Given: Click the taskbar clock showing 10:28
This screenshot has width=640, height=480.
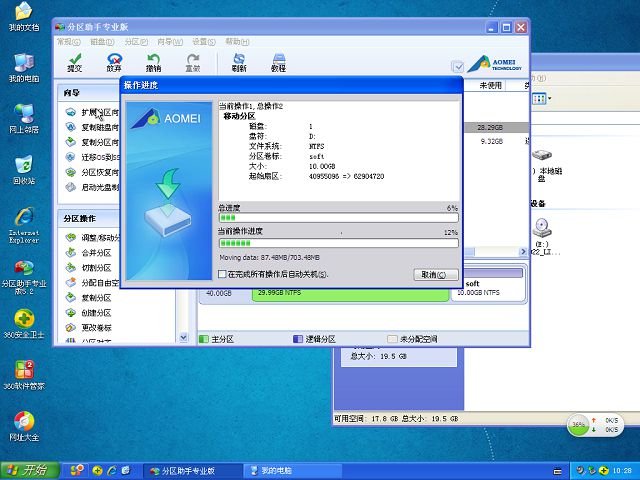Looking at the screenshot, I should [x=622, y=471].
